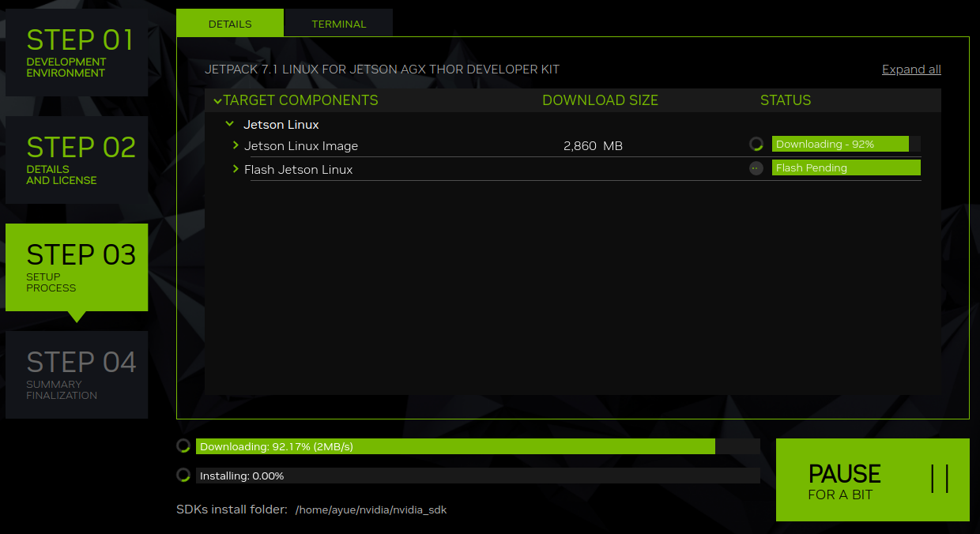
Task: Expand the Jetson Linux Image row
Action: (236, 145)
